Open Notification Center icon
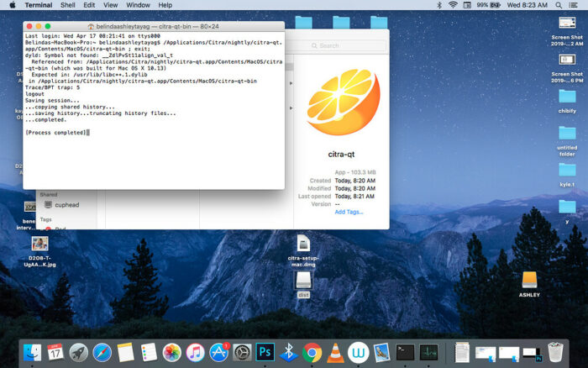 573,5
